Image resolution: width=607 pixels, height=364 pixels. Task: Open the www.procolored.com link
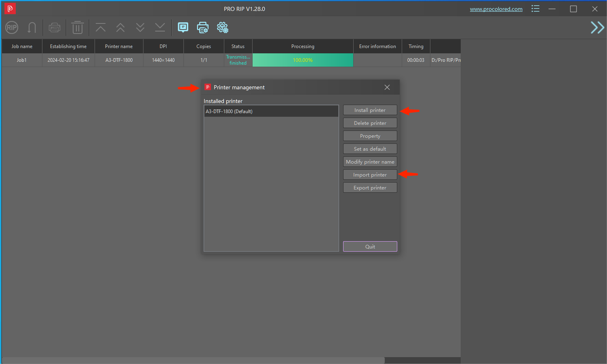point(496,8)
